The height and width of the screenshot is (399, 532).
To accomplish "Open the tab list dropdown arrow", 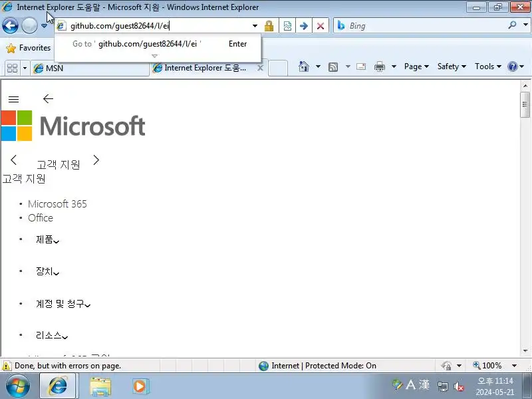I will 25,68.
